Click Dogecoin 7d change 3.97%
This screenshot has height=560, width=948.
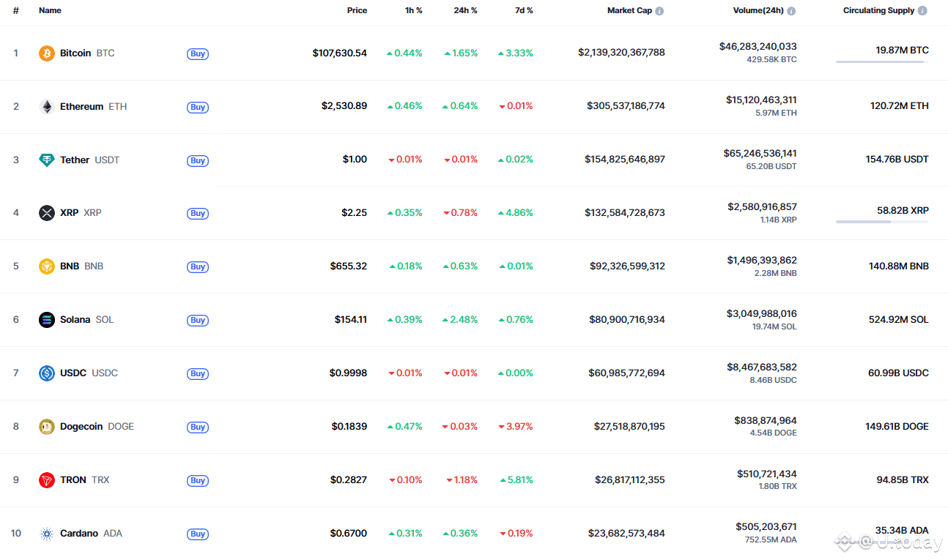[x=516, y=427]
